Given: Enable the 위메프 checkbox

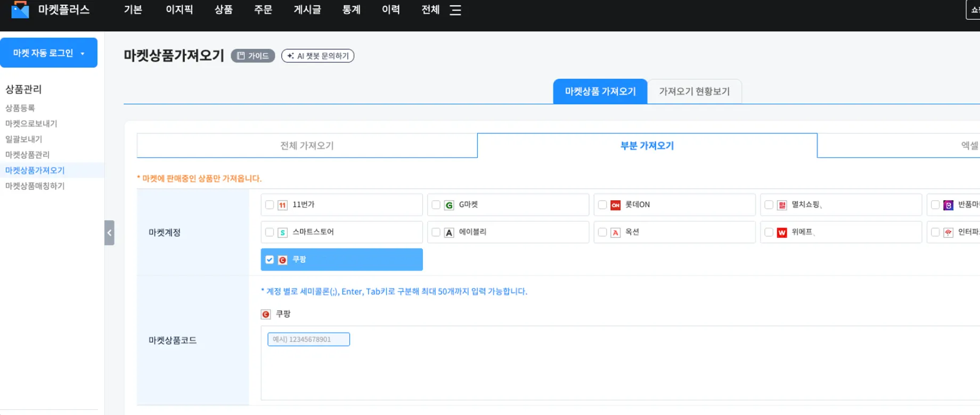Looking at the screenshot, I should [x=769, y=232].
